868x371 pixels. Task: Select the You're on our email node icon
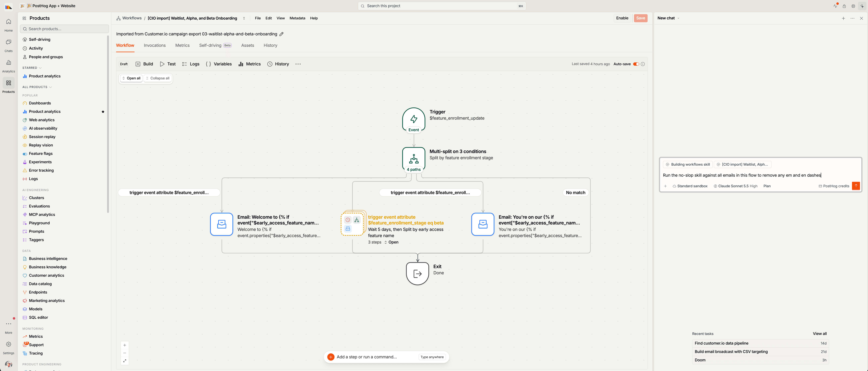483,224
